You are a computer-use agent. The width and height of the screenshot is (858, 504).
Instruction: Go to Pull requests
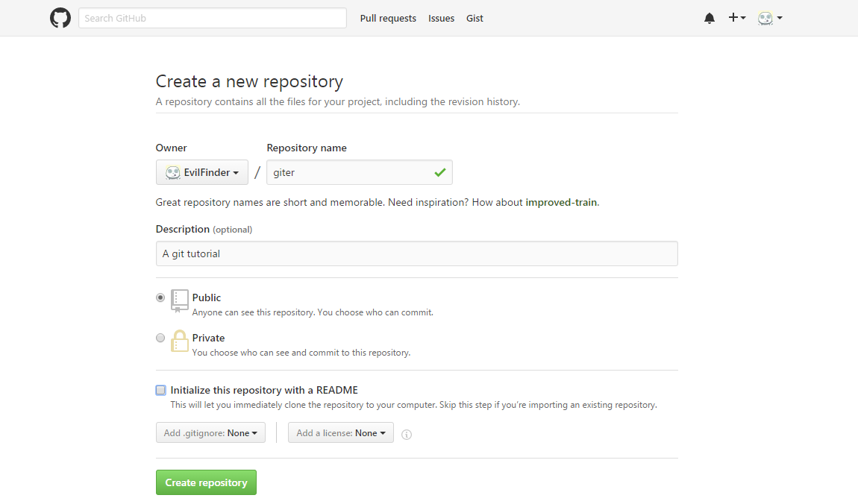[x=388, y=18]
